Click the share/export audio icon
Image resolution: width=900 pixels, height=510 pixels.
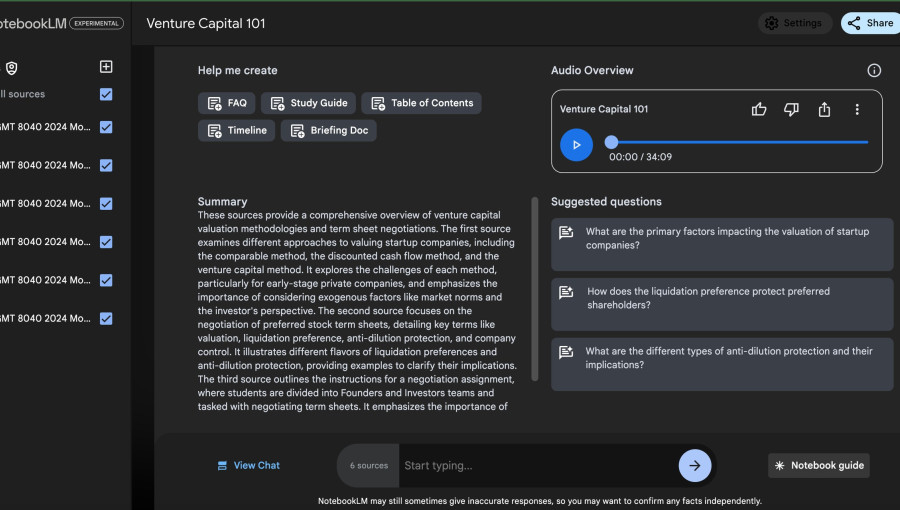(824, 109)
